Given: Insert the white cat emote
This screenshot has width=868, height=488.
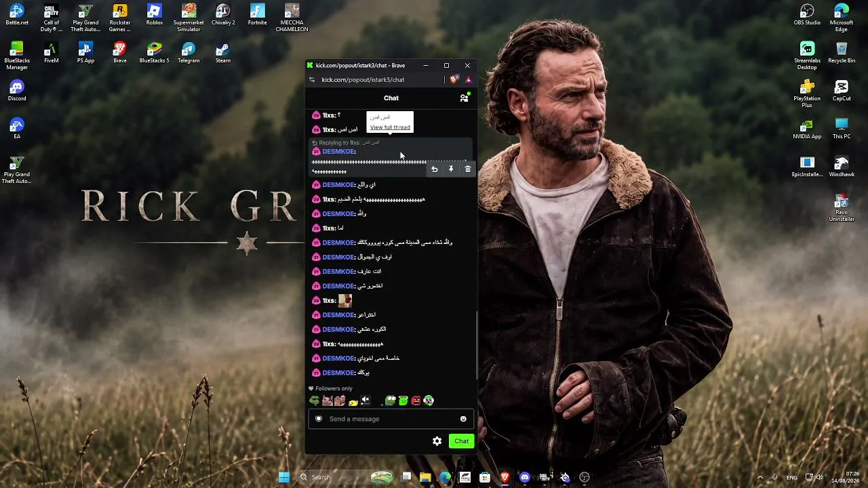Looking at the screenshot, I should [328, 401].
